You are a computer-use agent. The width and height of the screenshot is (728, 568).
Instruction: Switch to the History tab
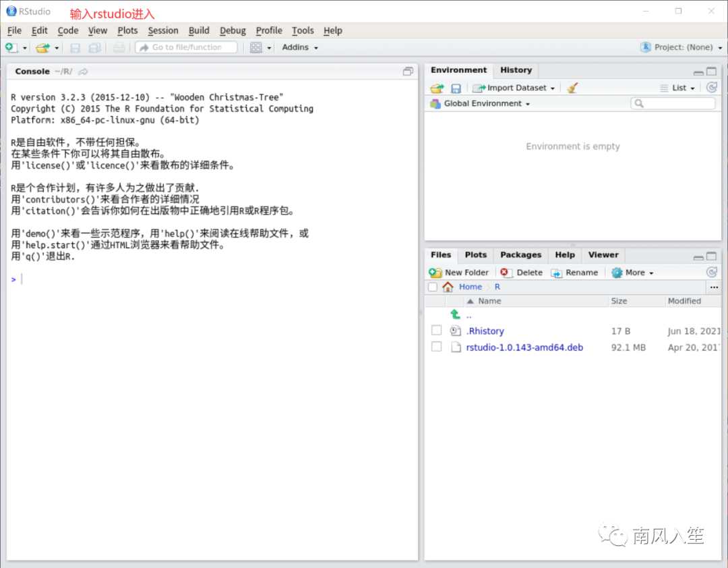516,70
